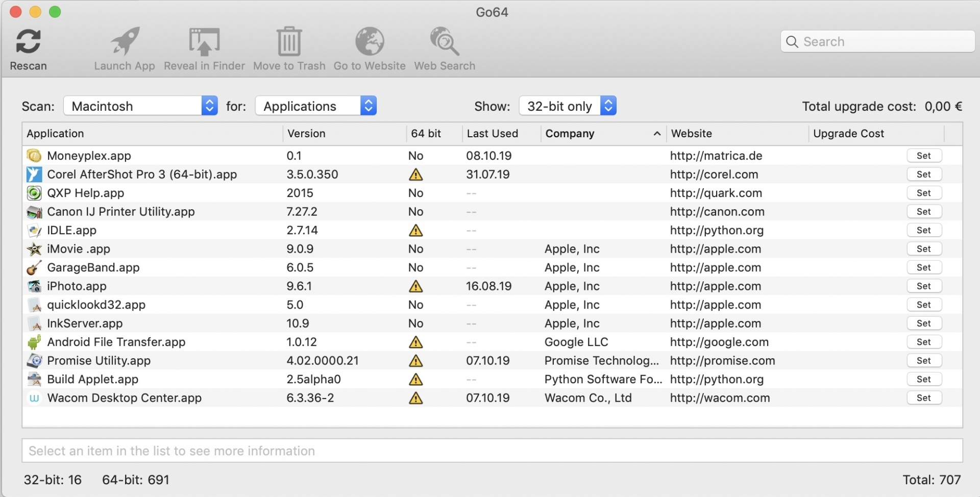Viewport: 980px width, 497px height.
Task: Click Set button for GarageBand.app
Action: 924,267
